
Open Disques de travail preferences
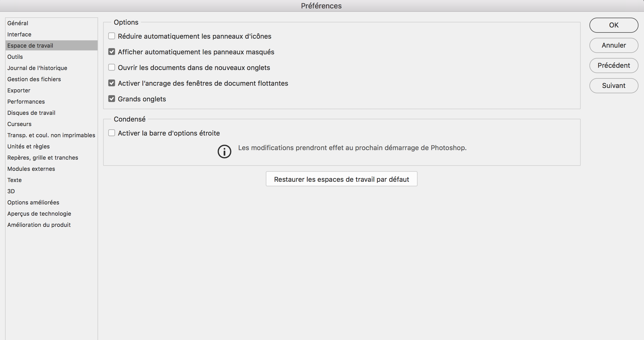point(31,113)
